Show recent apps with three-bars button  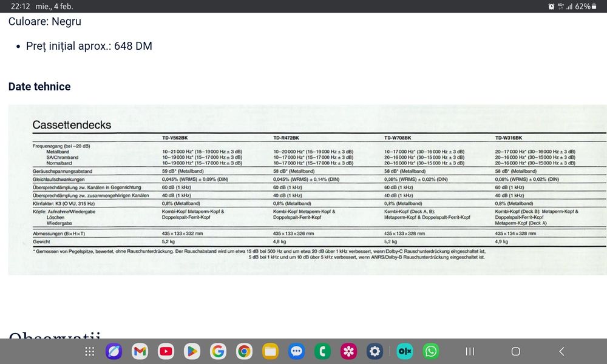click(470, 351)
